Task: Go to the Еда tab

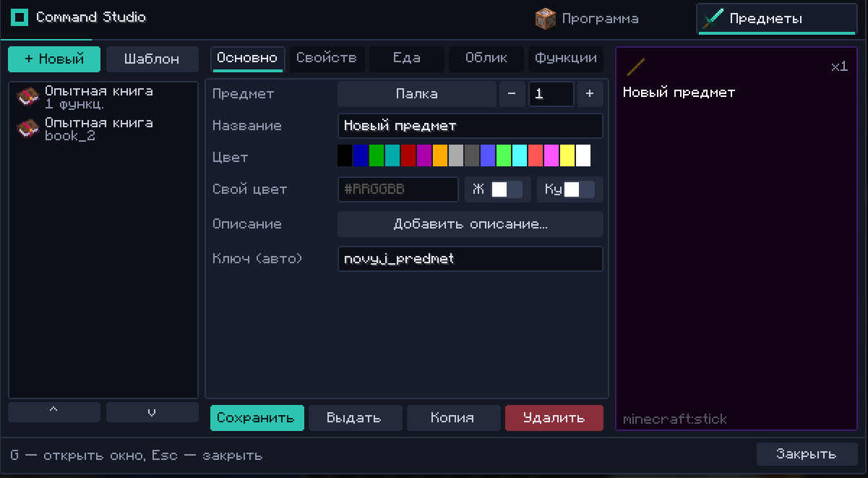Action: (406, 59)
